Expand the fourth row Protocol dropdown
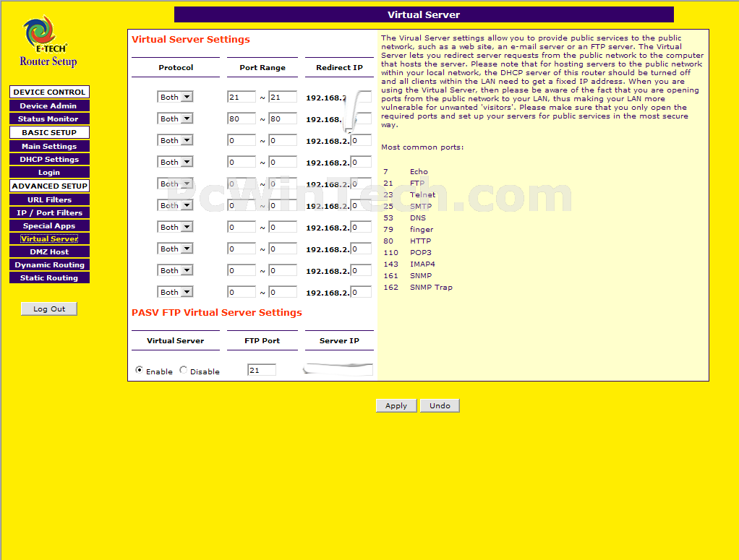This screenshot has height=560, width=739. click(175, 162)
